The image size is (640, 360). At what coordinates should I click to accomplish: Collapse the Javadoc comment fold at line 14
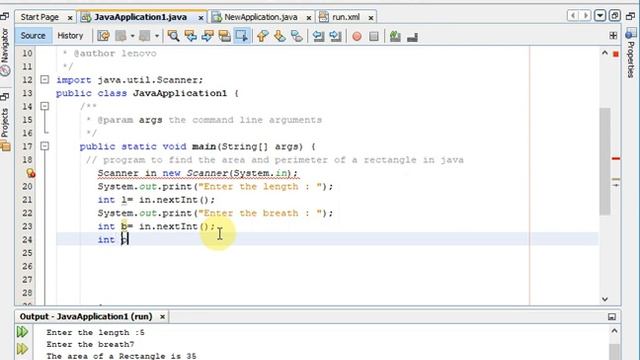[x=45, y=107]
